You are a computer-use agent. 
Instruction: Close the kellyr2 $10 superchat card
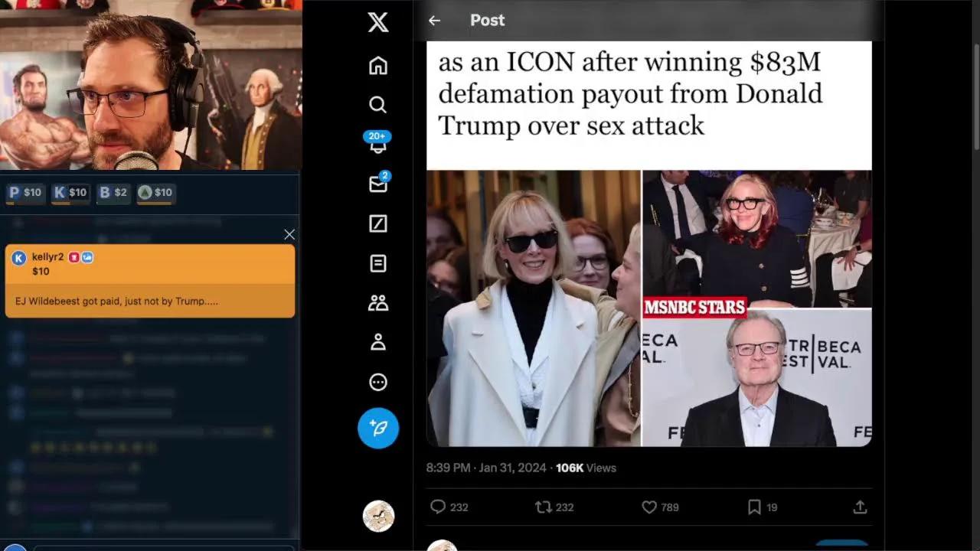pyautogui.click(x=289, y=234)
